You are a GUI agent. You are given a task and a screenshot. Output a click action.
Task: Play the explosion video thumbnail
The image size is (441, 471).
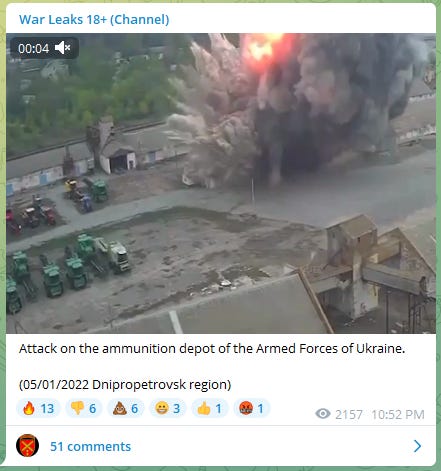[221, 183]
